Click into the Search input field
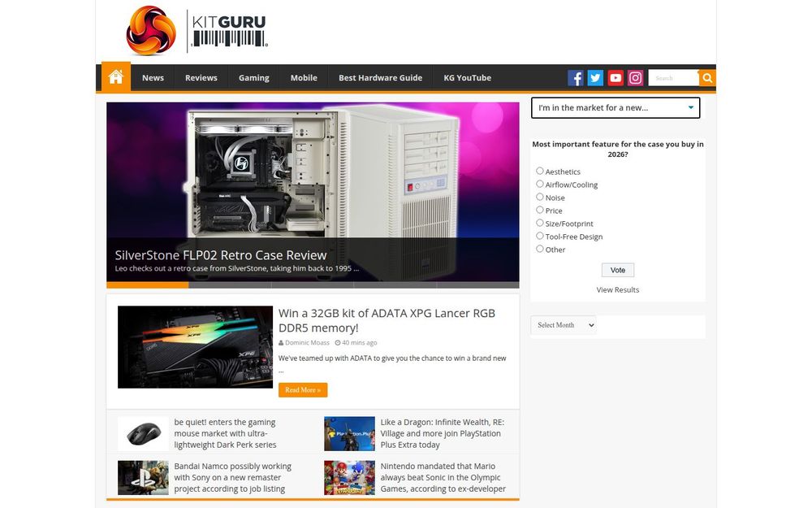812x508 pixels. coord(673,78)
